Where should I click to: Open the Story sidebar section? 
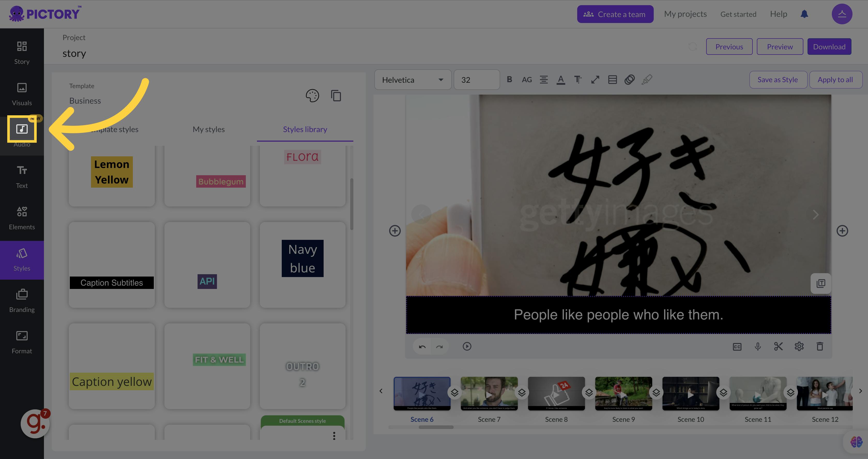point(22,53)
